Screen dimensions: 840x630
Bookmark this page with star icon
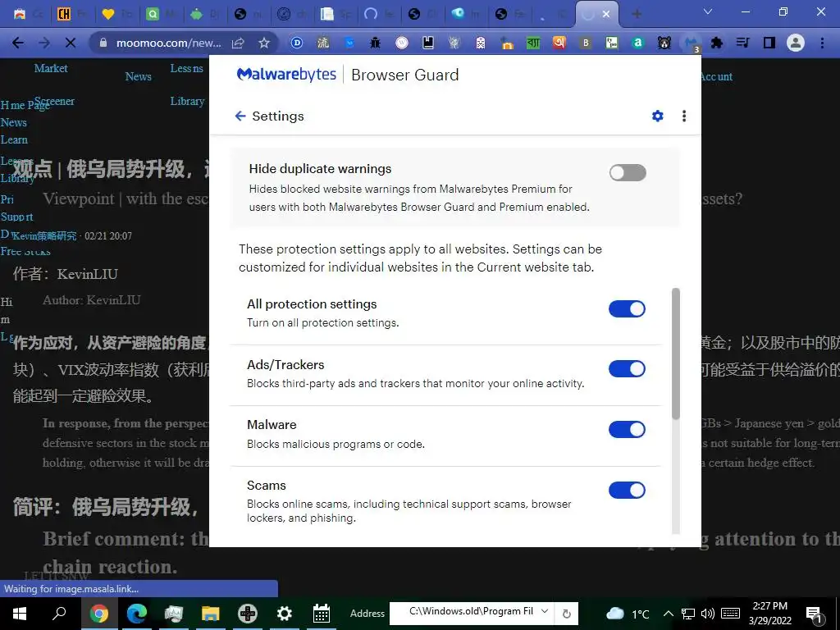point(264,43)
